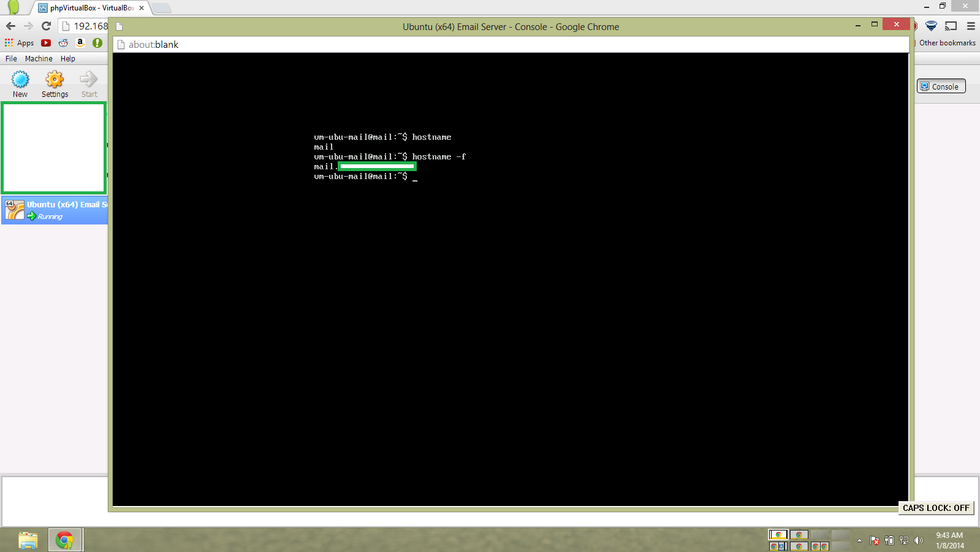Click the 192.168 address bar
980x552 pixels.
(85, 26)
